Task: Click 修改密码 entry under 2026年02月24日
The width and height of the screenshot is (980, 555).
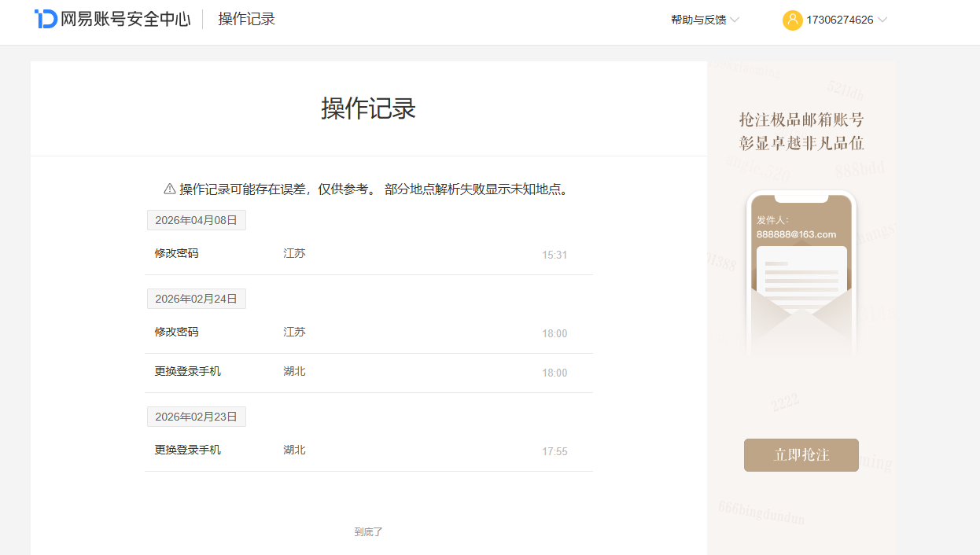Action: coord(176,332)
